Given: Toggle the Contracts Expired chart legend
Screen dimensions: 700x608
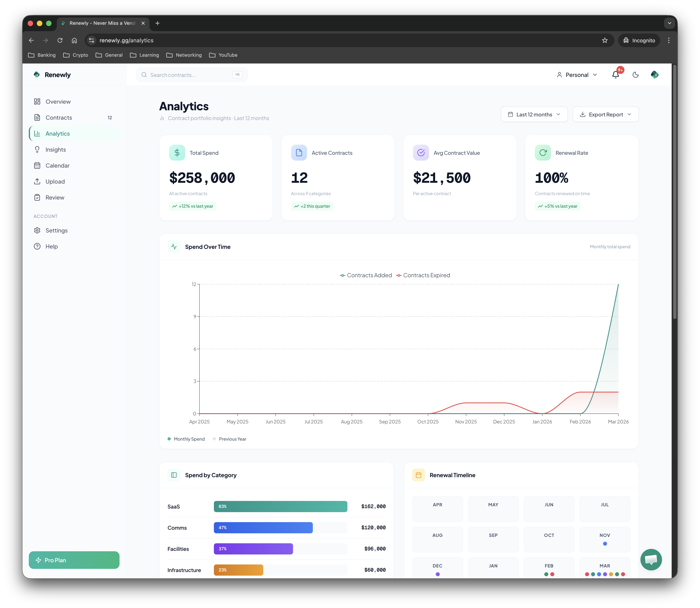Looking at the screenshot, I should click(423, 275).
